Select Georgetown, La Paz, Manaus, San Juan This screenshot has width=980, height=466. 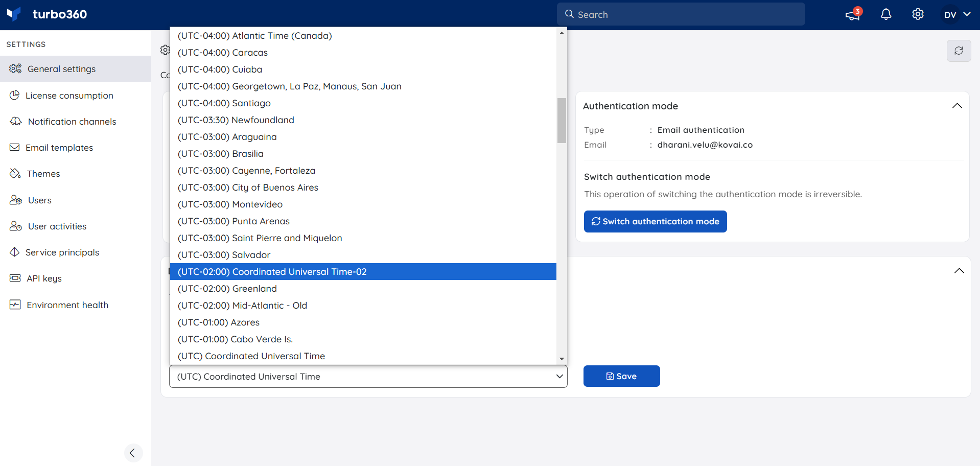[x=363, y=86]
